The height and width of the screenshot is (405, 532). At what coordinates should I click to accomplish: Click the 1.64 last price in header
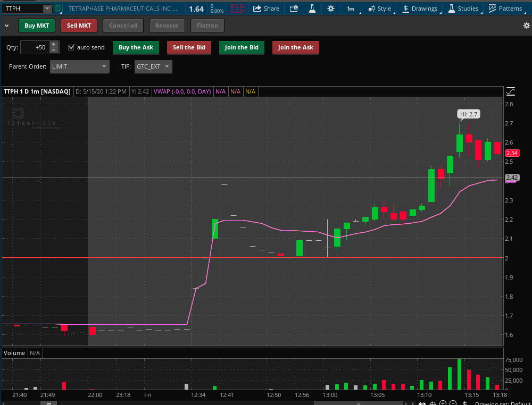pos(196,9)
